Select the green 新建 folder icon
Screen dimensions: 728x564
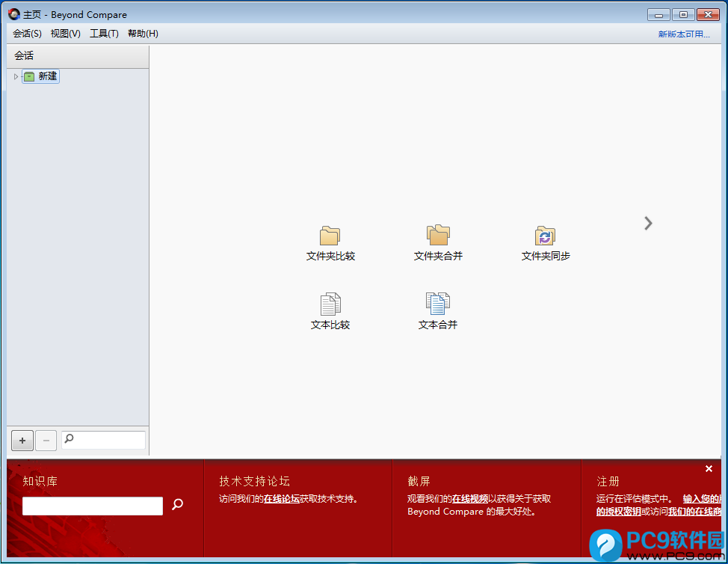[x=29, y=76]
